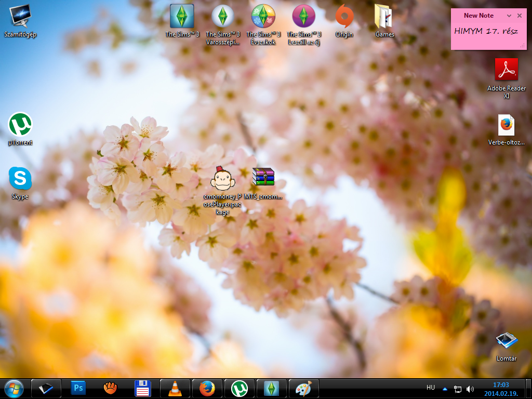The width and height of the screenshot is (532, 399).
Task: Open the Origin desktop shortcut
Action: pos(344,21)
